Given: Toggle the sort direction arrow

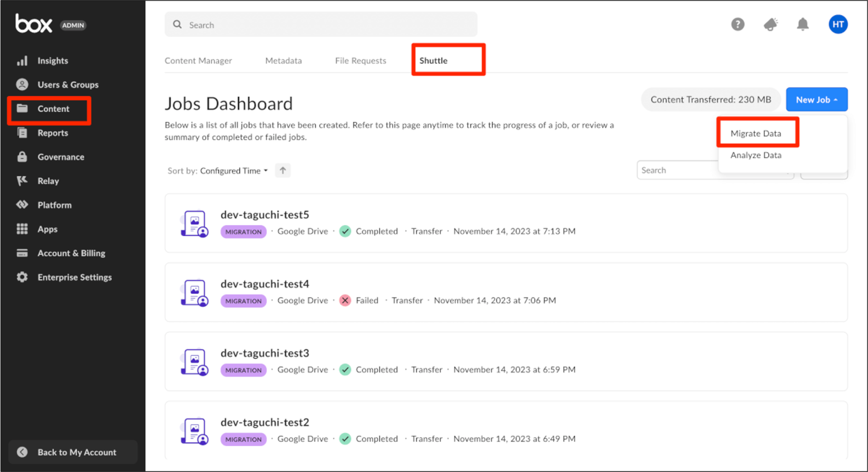Looking at the screenshot, I should pos(283,170).
